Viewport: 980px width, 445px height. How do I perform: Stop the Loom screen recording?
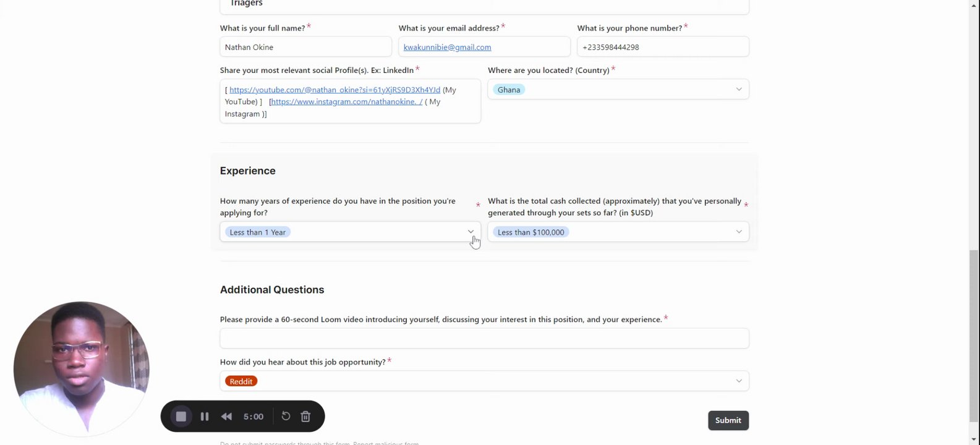point(181,417)
